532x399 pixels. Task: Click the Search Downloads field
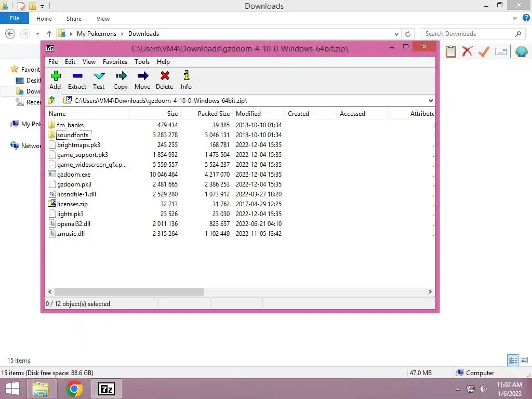472,34
